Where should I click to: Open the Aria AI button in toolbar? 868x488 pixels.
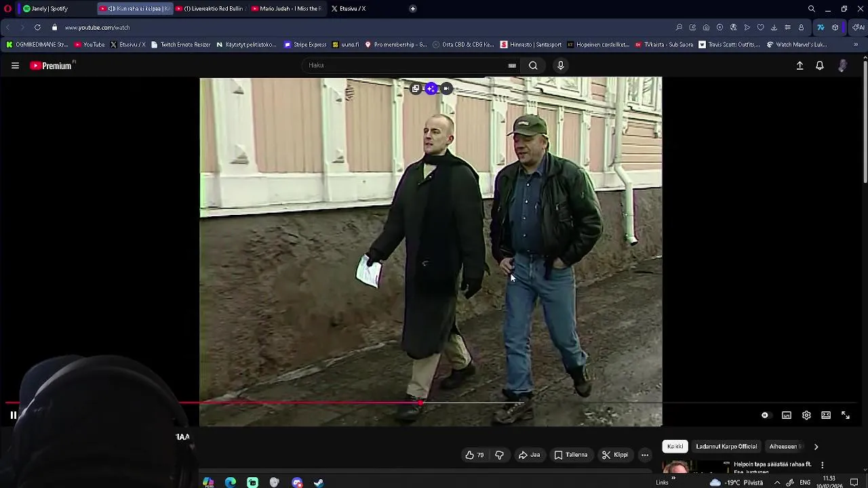(858, 28)
